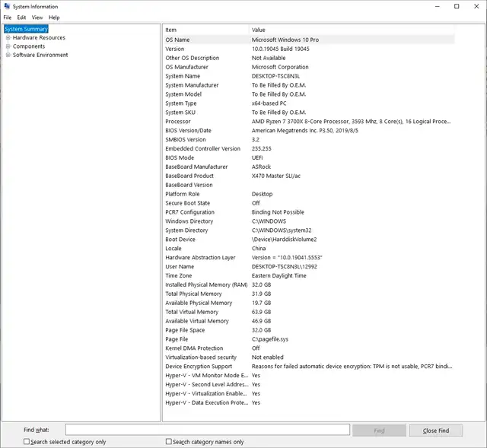
Task: Select Components category label
Action: click(x=29, y=46)
